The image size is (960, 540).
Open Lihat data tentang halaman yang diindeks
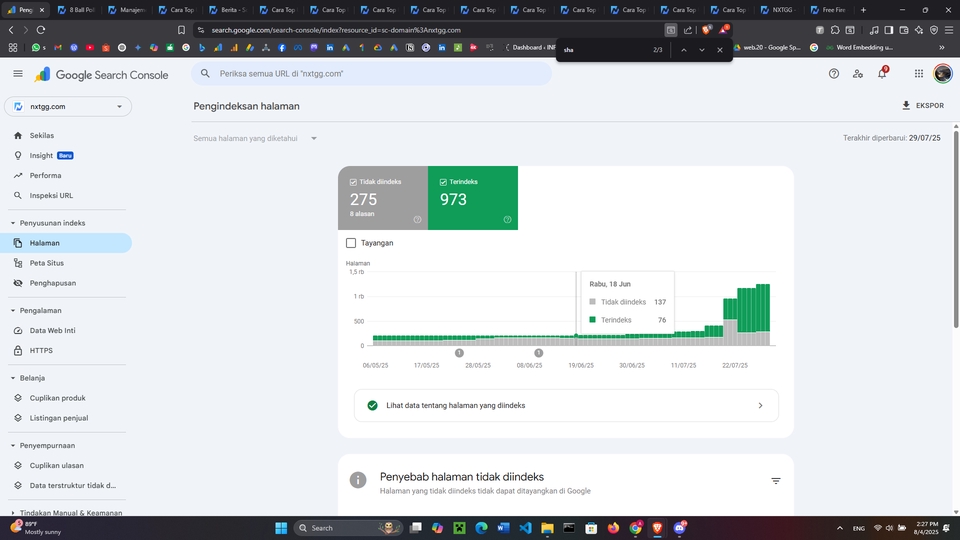click(566, 405)
